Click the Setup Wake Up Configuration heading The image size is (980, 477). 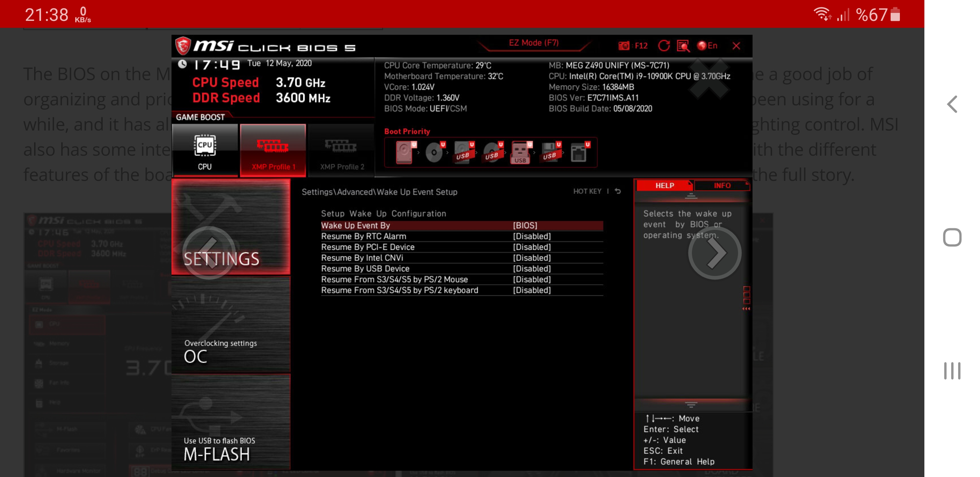click(x=383, y=214)
